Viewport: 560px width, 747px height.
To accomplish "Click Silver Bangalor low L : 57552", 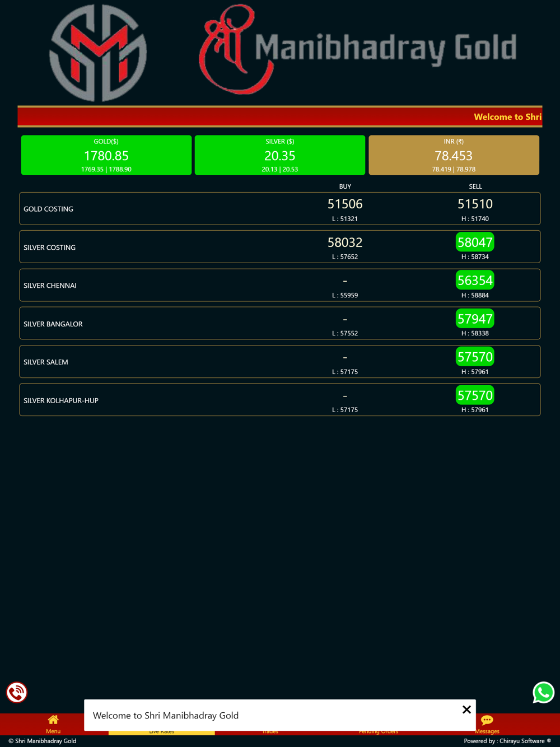I will tap(345, 334).
